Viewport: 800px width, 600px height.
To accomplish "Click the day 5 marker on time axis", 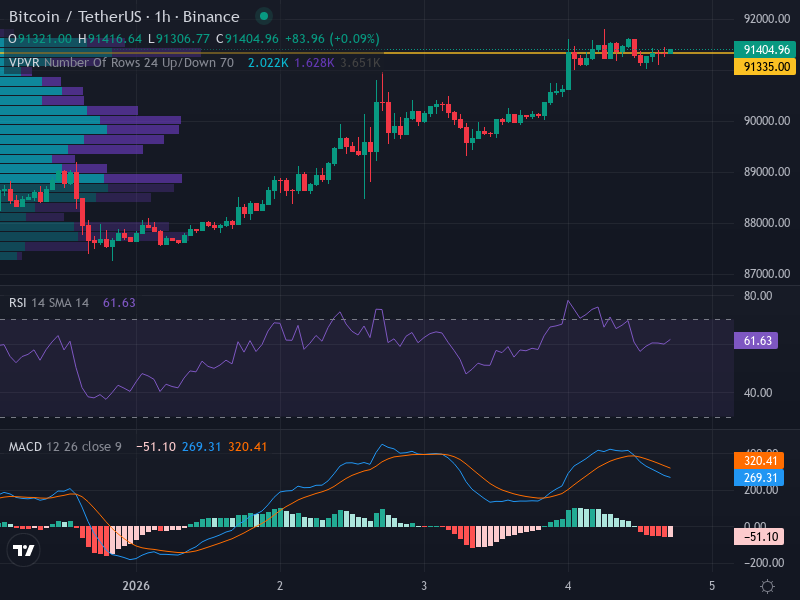I will click(712, 585).
